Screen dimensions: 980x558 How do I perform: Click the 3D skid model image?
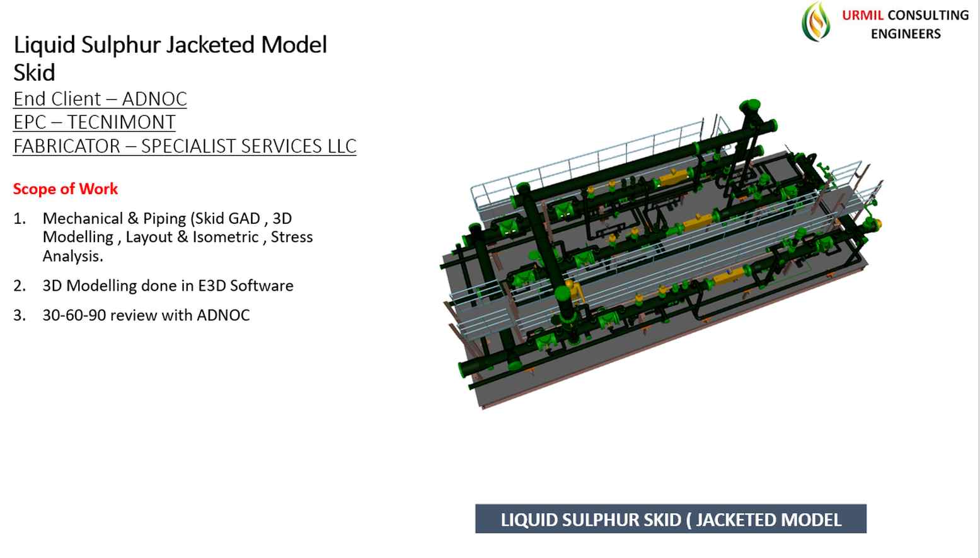coord(662,252)
